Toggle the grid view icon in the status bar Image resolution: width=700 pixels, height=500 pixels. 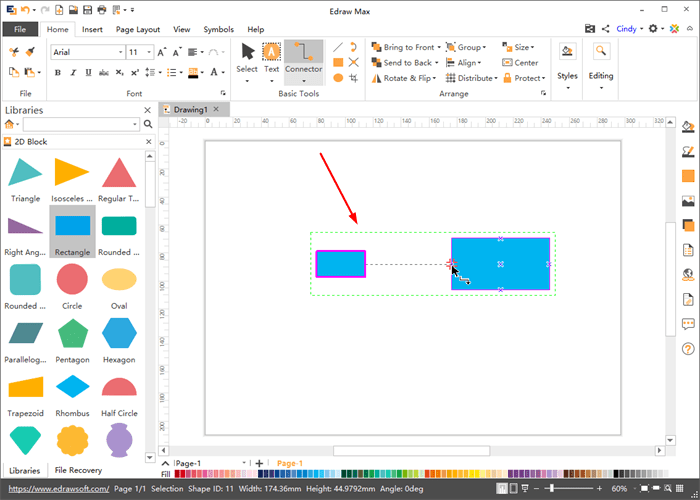679,488
